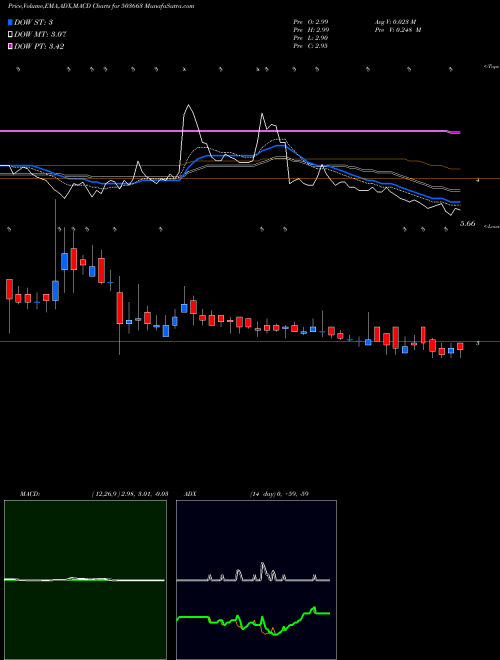
Task: Click the 'Avg V: 0.023 M' value
Action: (396, 22)
